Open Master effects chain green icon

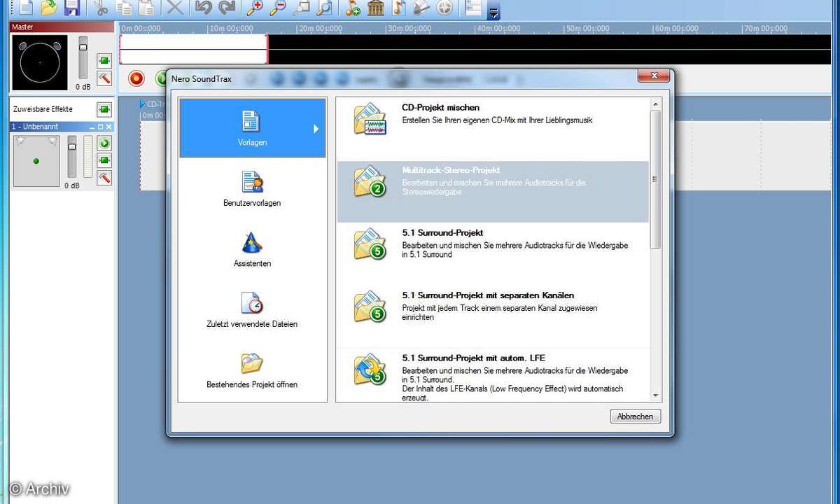[x=104, y=61]
